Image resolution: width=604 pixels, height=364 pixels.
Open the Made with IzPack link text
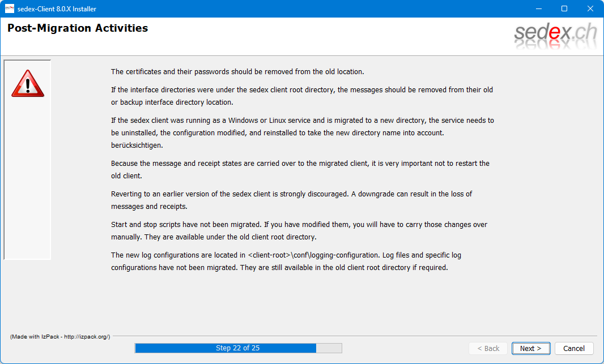click(x=60, y=336)
